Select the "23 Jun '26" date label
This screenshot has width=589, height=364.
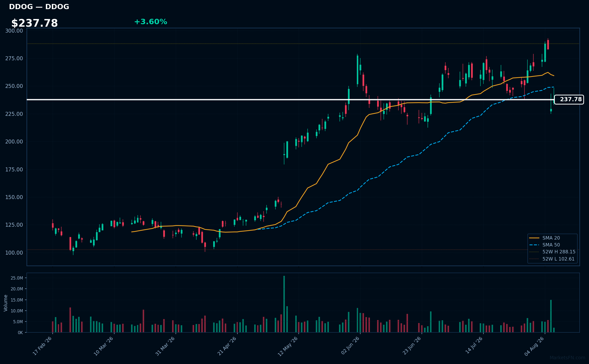click(x=412, y=346)
